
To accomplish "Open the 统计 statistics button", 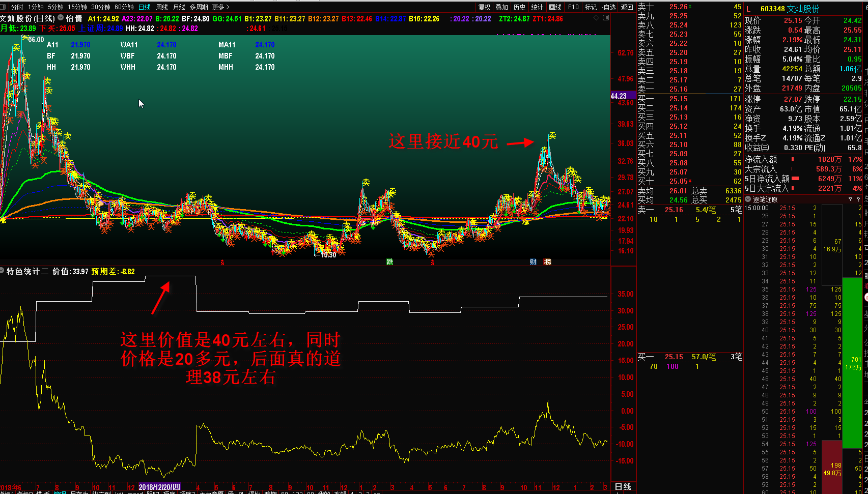I will (x=537, y=7).
